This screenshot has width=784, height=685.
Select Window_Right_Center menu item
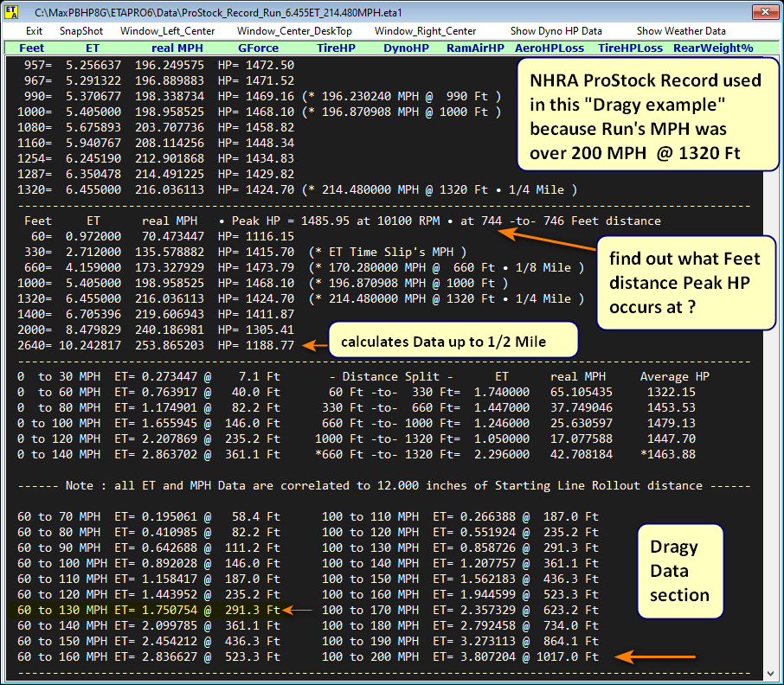tap(425, 31)
